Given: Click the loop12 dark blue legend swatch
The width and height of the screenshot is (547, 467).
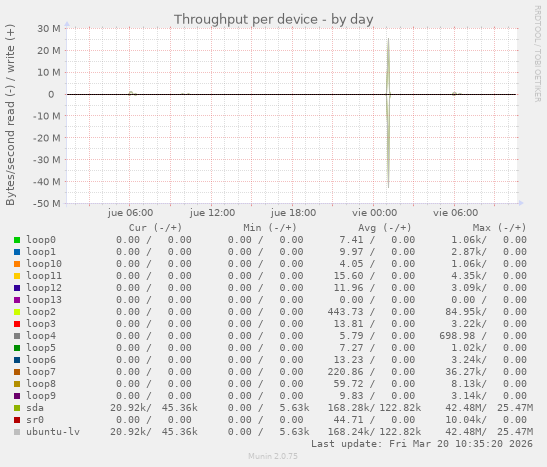Looking at the screenshot, I should pyautogui.click(x=17, y=288).
